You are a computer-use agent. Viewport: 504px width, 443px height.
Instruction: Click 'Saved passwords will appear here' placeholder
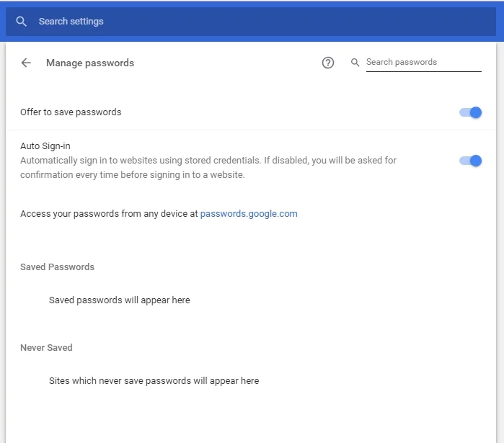click(120, 300)
